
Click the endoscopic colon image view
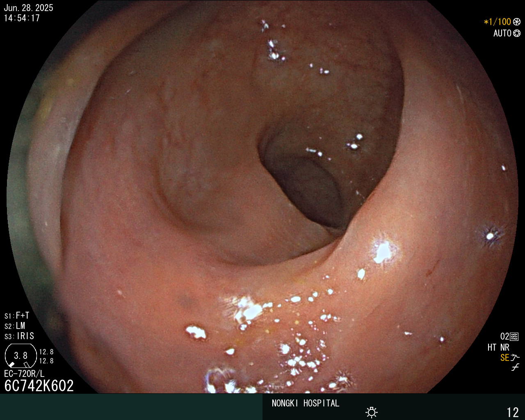coord(262,197)
